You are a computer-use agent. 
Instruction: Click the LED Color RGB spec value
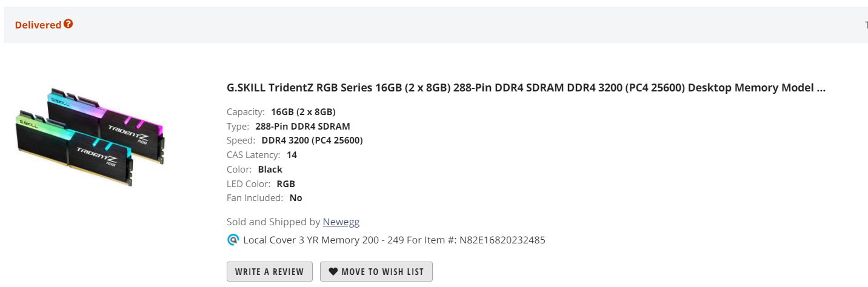[x=285, y=183]
